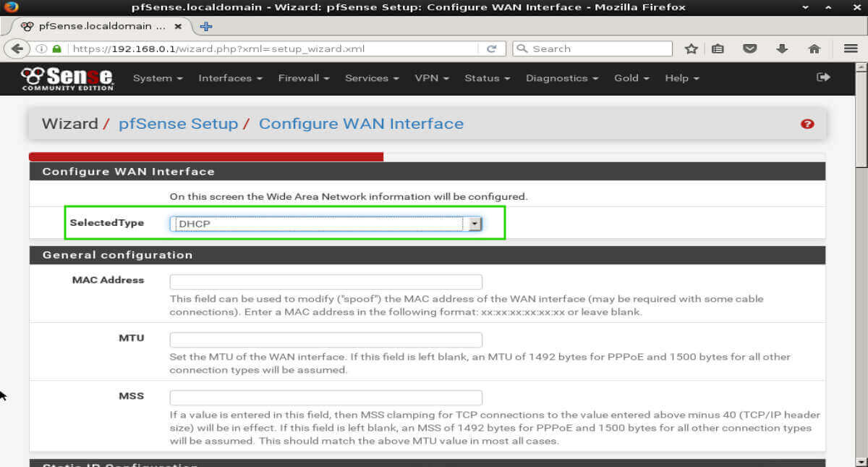This screenshot has width=868, height=467.
Task: Open a new tab with plus icon
Action: (x=206, y=26)
